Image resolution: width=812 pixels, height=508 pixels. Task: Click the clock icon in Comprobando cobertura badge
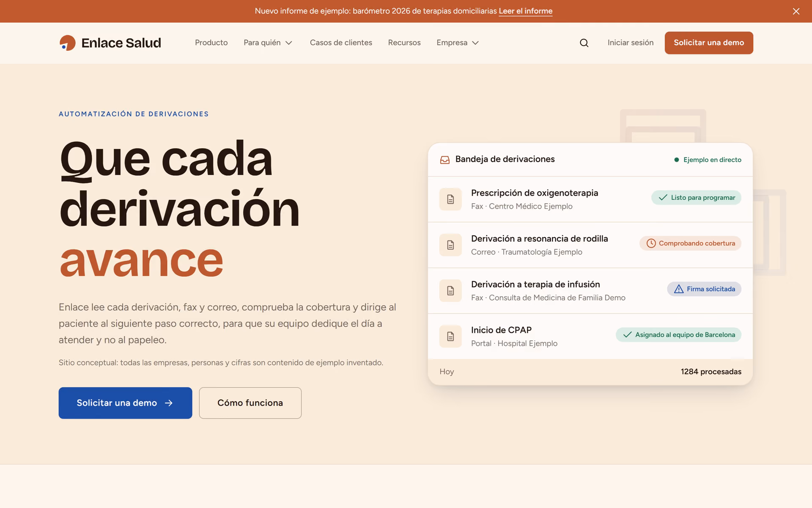pos(651,243)
